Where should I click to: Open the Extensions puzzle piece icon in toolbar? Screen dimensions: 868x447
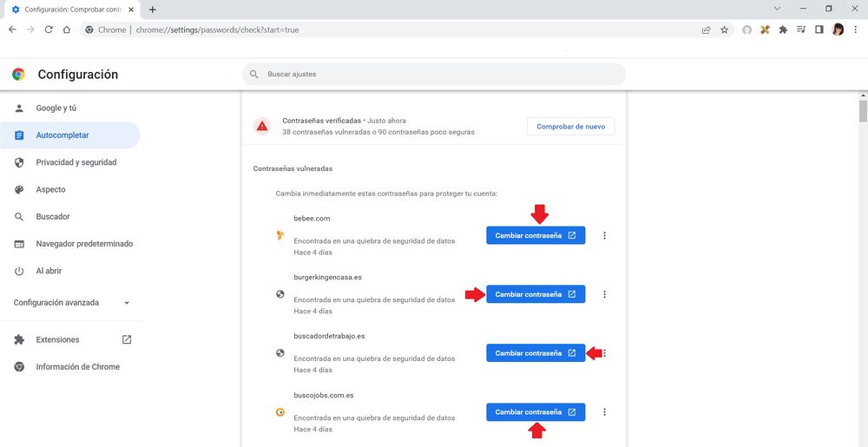pyautogui.click(x=783, y=30)
